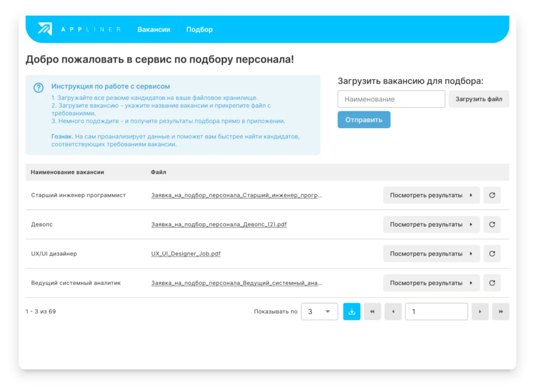Go to previous page arrow

[393, 312]
